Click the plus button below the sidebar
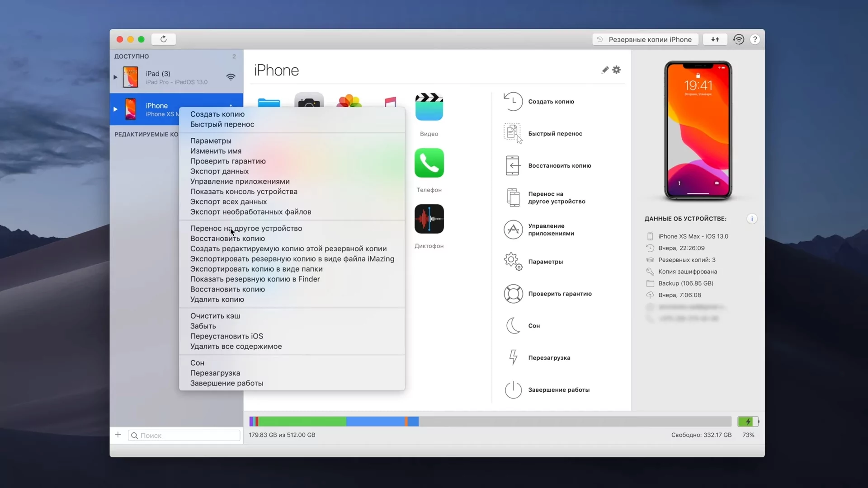This screenshot has width=868, height=488. pyautogui.click(x=118, y=435)
